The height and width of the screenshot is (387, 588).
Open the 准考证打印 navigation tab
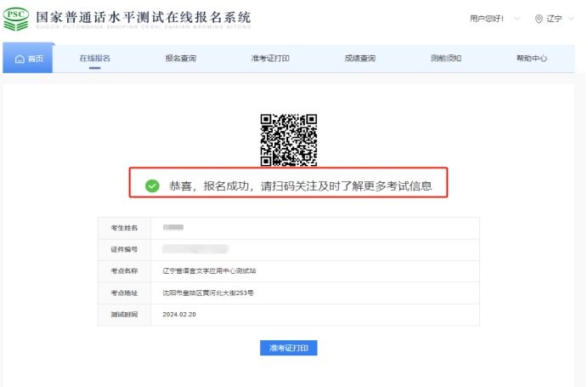(x=270, y=58)
